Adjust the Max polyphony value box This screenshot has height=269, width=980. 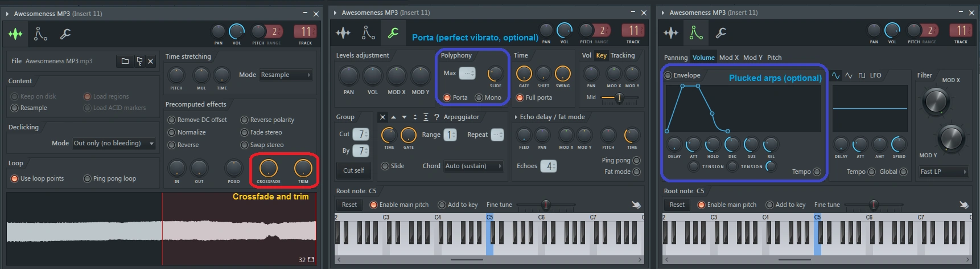467,73
